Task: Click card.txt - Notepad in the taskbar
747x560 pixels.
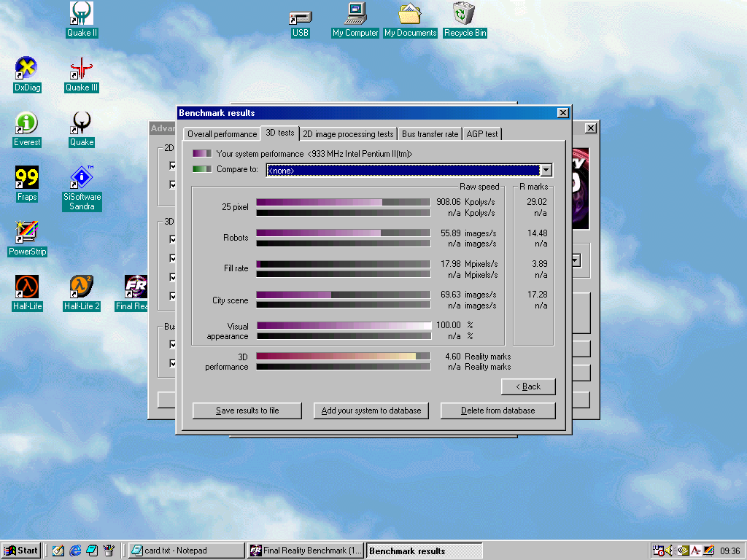Action: (187, 551)
